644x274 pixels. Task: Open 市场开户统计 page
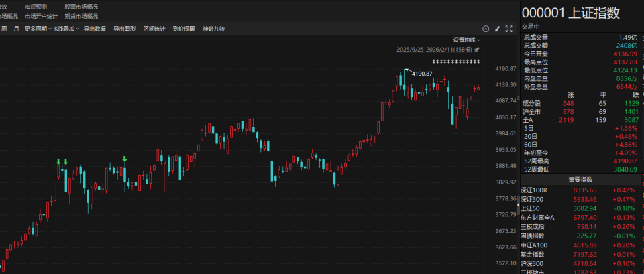(41, 16)
